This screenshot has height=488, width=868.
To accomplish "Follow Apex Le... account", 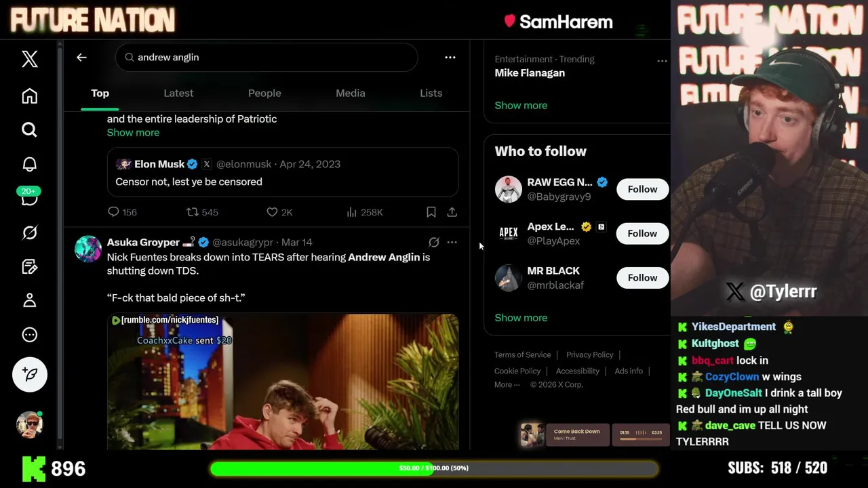I will click(x=642, y=233).
